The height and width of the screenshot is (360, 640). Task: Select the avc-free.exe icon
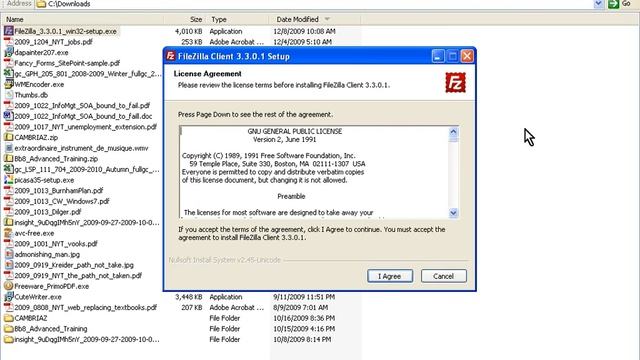(x=8, y=233)
